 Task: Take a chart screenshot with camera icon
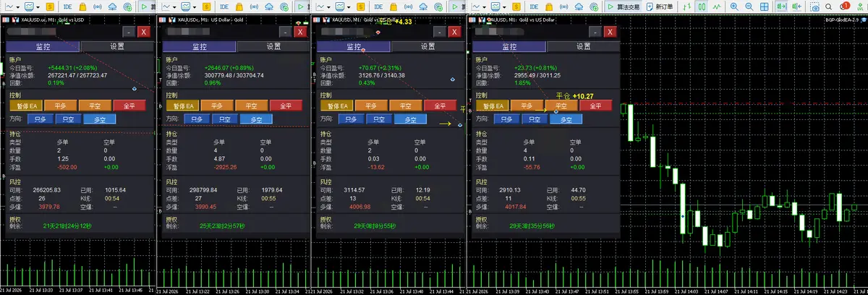click(x=815, y=7)
